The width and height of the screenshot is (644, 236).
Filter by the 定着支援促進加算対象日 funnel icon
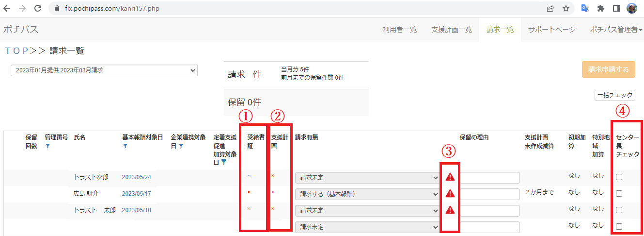click(x=223, y=162)
